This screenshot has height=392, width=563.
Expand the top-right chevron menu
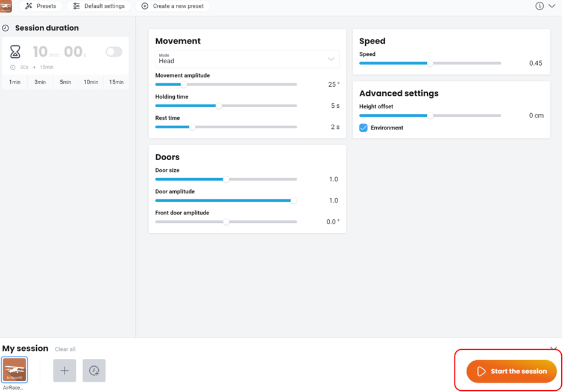[552, 6]
